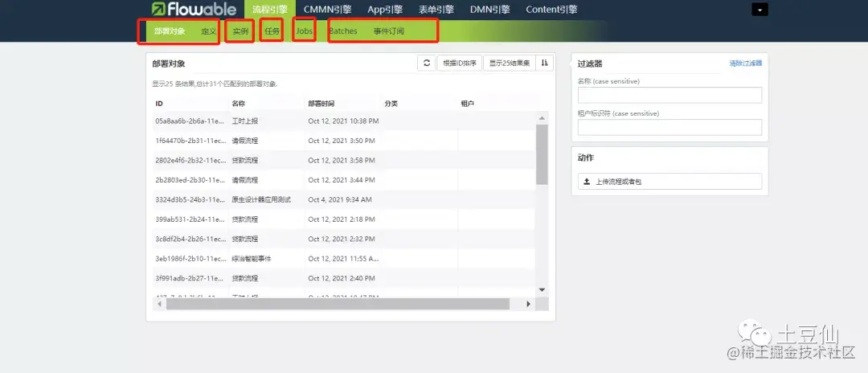The height and width of the screenshot is (373, 868).
Task: Select the row with ID 2802e4f6-2b32-11ec...
Action: click(344, 160)
